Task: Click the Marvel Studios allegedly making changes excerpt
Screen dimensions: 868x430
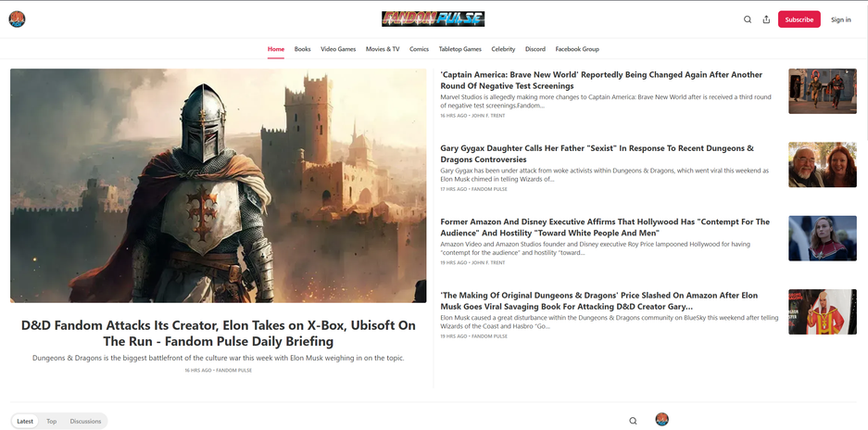Action: tap(606, 101)
